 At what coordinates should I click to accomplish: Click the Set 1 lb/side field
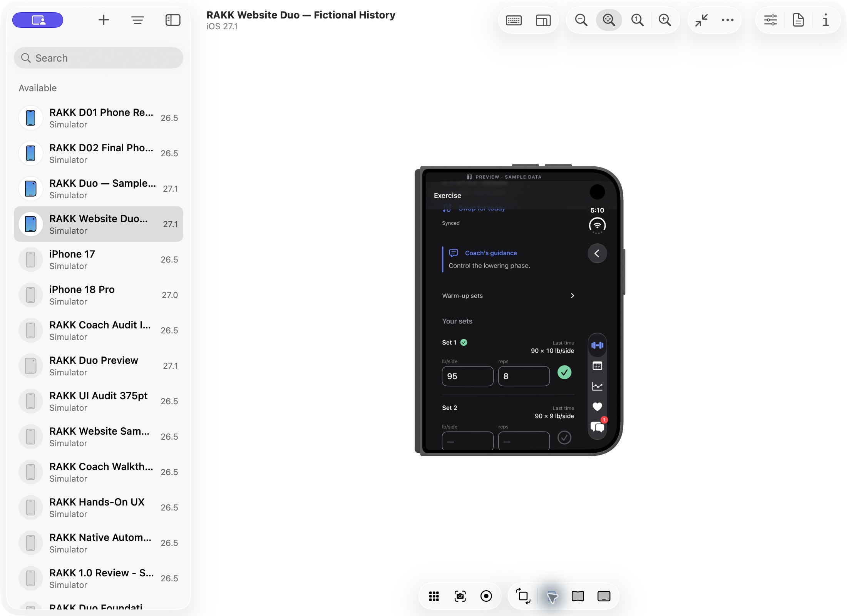click(467, 376)
